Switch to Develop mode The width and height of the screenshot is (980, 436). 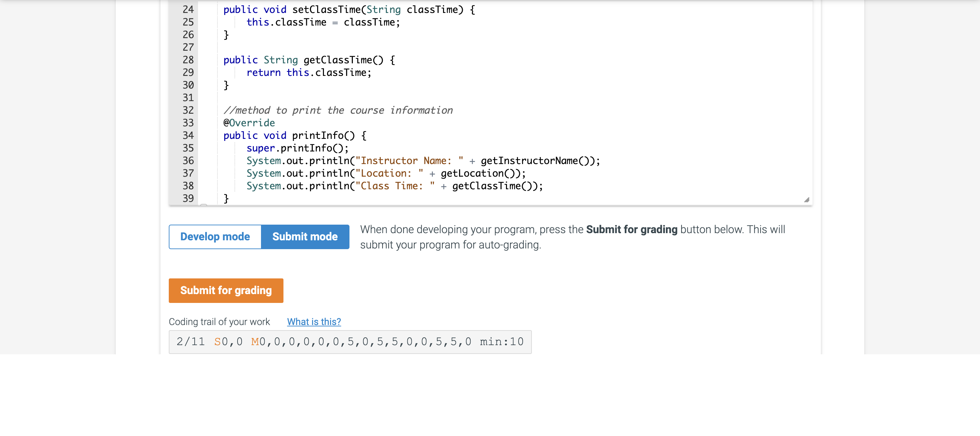pyautogui.click(x=215, y=236)
